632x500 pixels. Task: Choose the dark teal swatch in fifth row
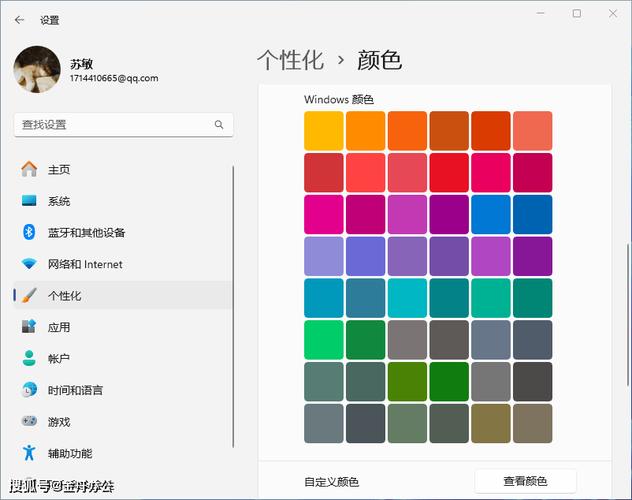(x=449, y=298)
